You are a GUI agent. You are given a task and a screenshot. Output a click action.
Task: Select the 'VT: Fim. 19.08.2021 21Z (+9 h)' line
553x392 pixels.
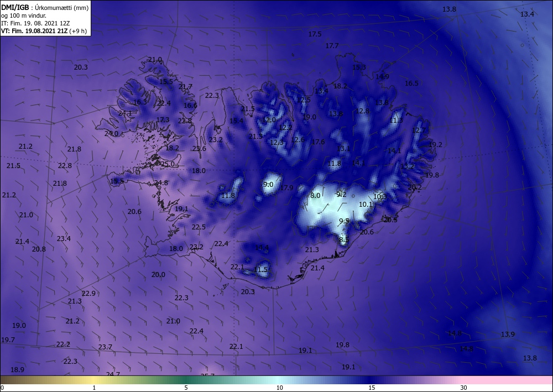(44, 31)
